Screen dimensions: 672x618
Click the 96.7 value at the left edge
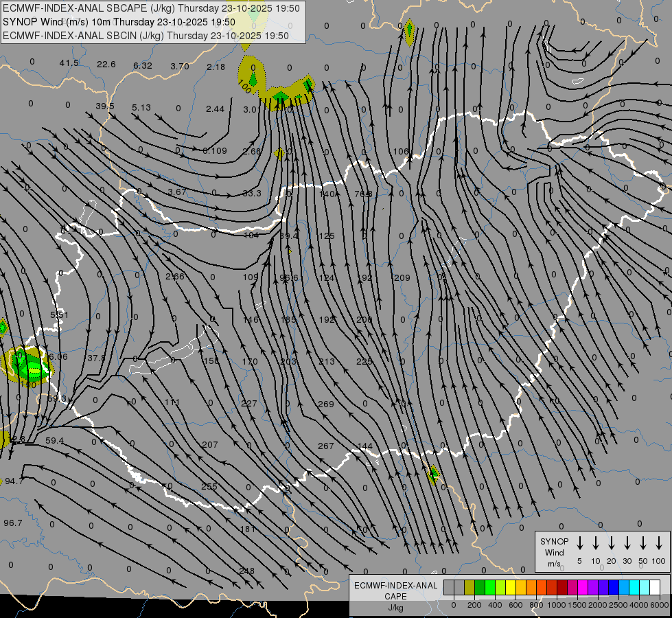coord(13,523)
